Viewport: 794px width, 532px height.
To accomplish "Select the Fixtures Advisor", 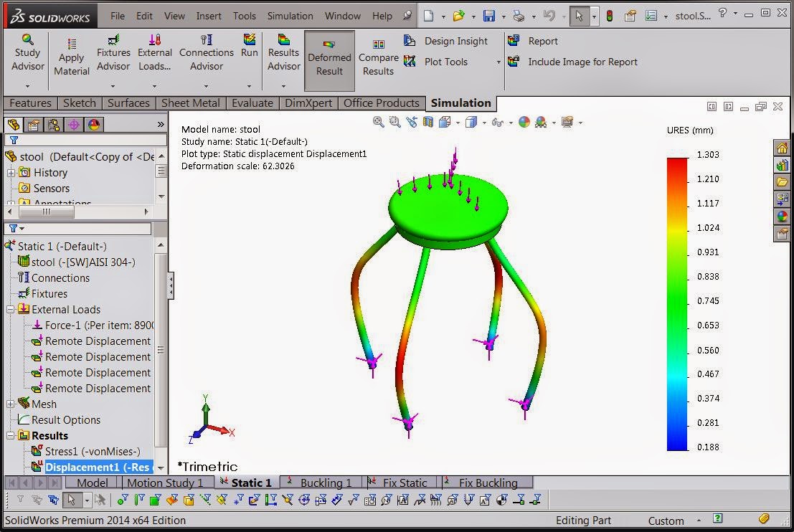I will pyautogui.click(x=113, y=50).
